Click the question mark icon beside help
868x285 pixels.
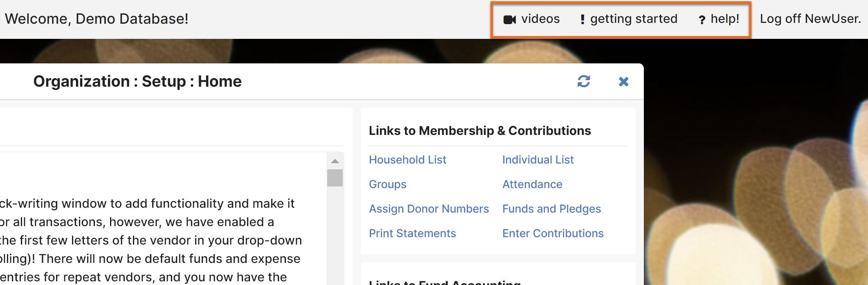tap(702, 20)
